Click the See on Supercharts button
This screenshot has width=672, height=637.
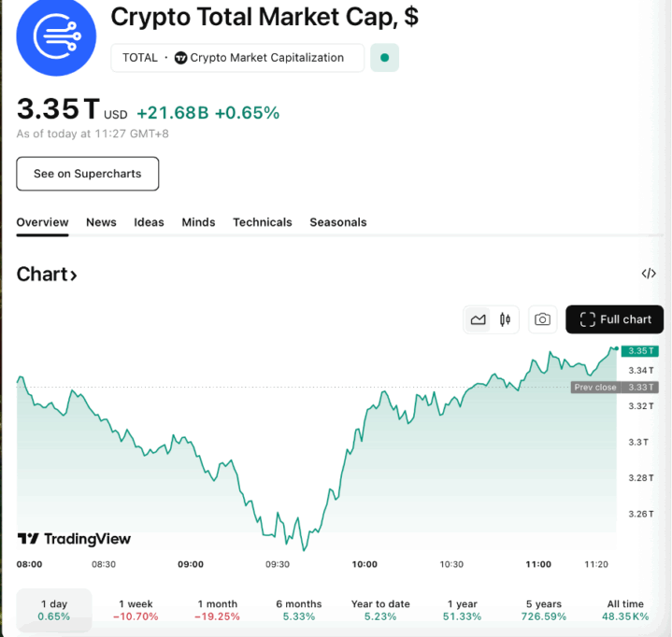tap(88, 174)
